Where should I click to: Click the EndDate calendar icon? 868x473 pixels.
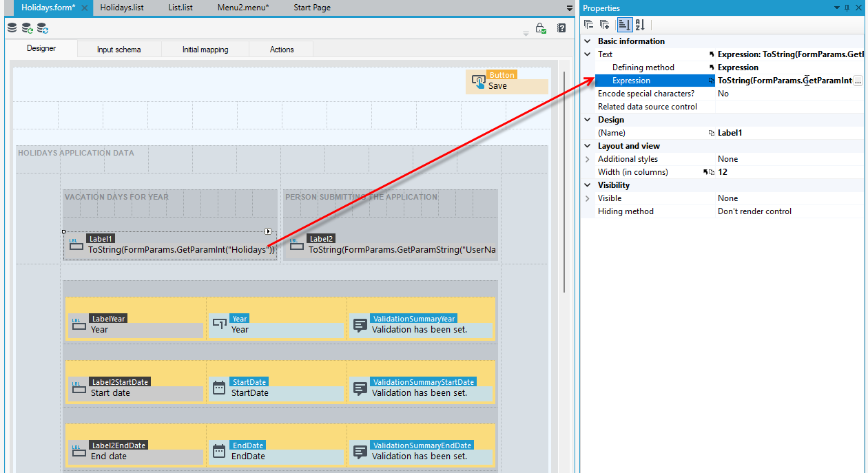tap(219, 451)
